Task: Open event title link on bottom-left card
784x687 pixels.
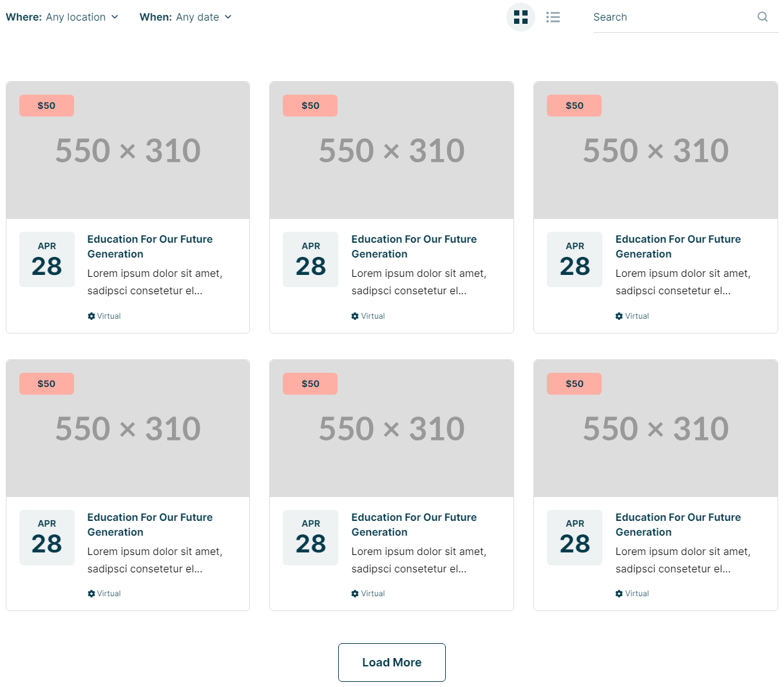Action: click(150, 525)
